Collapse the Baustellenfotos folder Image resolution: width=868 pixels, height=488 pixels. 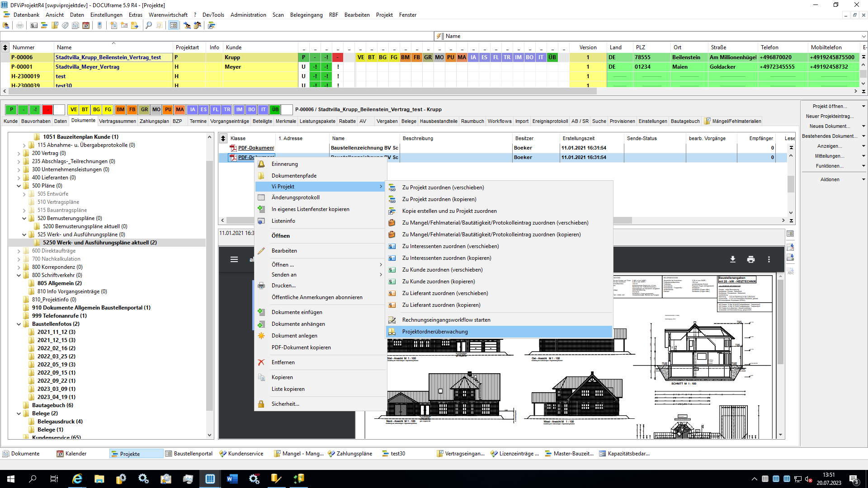(x=19, y=324)
